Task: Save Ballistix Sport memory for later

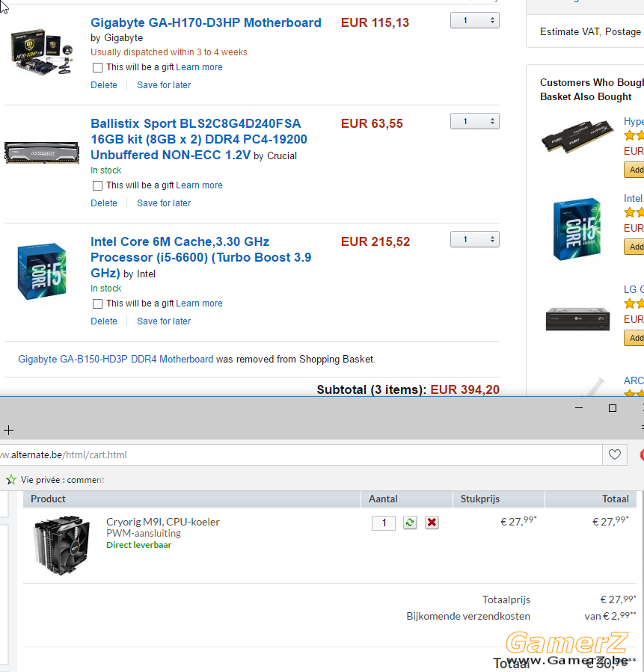Action: click(164, 203)
